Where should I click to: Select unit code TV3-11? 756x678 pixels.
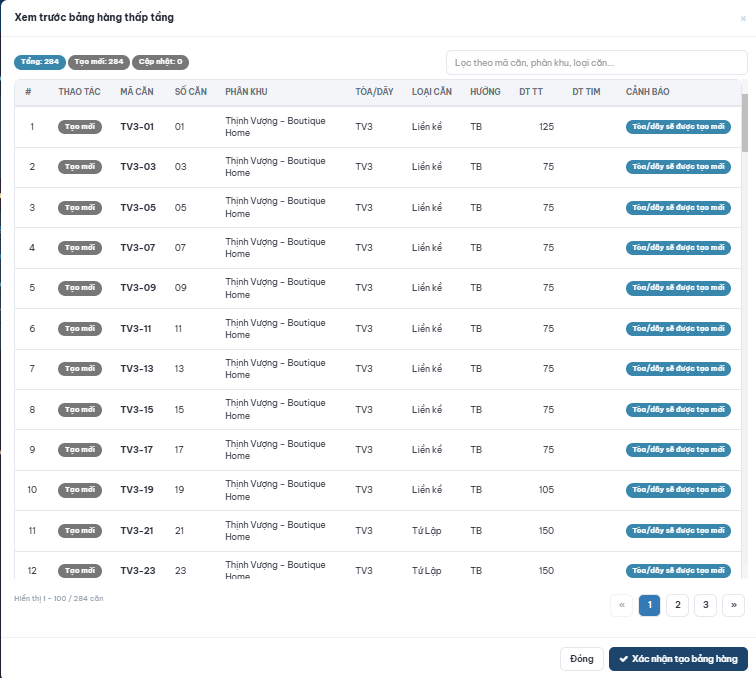[135, 329]
